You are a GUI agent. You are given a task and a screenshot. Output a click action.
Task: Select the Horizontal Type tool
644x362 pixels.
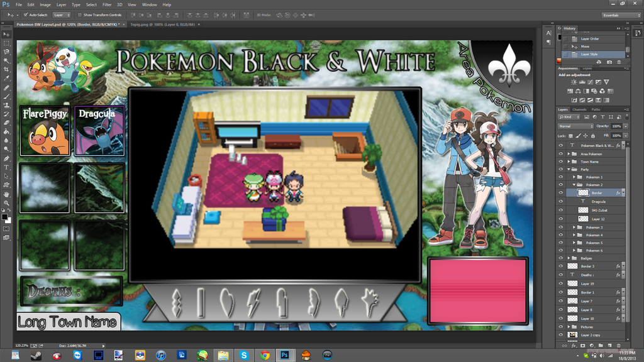(6, 167)
